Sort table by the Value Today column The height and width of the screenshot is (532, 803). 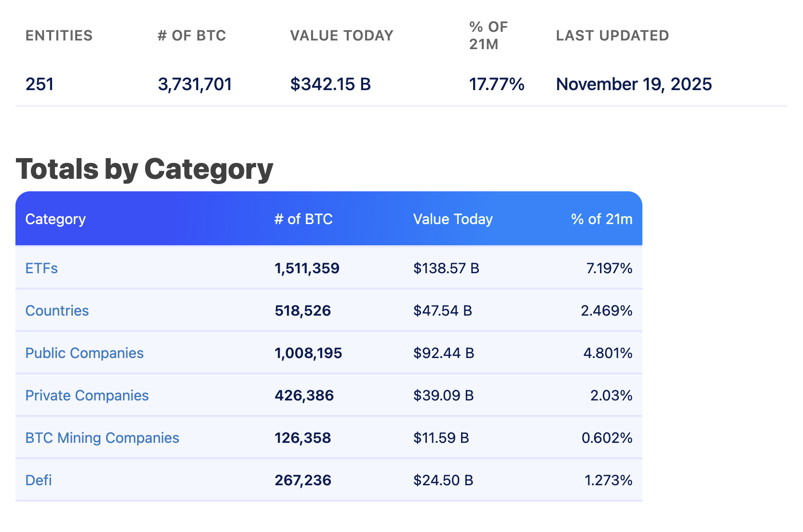453,219
